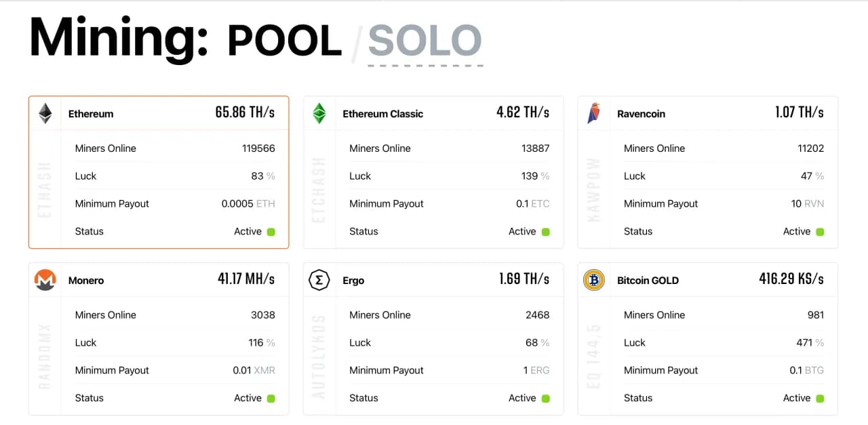Toggle the Active indicator for Bitcoin GOLD
This screenshot has height=425, width=868.
click(x=821, y=398)
